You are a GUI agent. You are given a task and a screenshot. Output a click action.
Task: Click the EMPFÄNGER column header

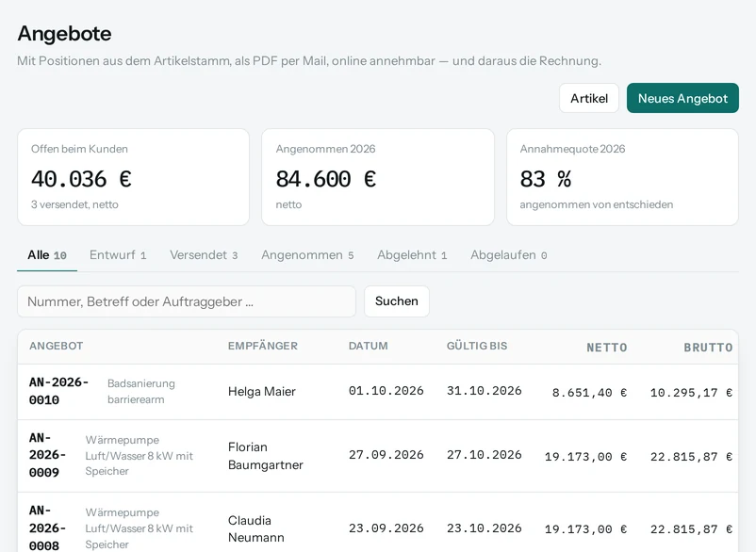[x=263, y=346]
